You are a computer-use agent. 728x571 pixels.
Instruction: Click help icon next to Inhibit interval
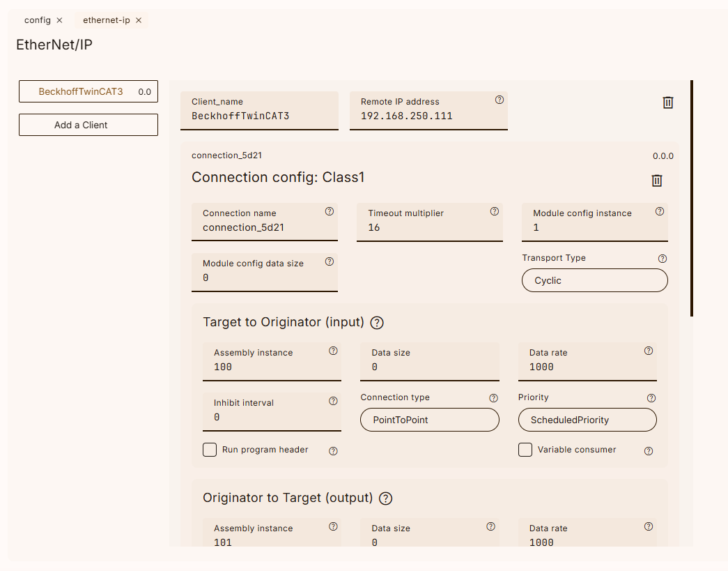click(333, 402)
